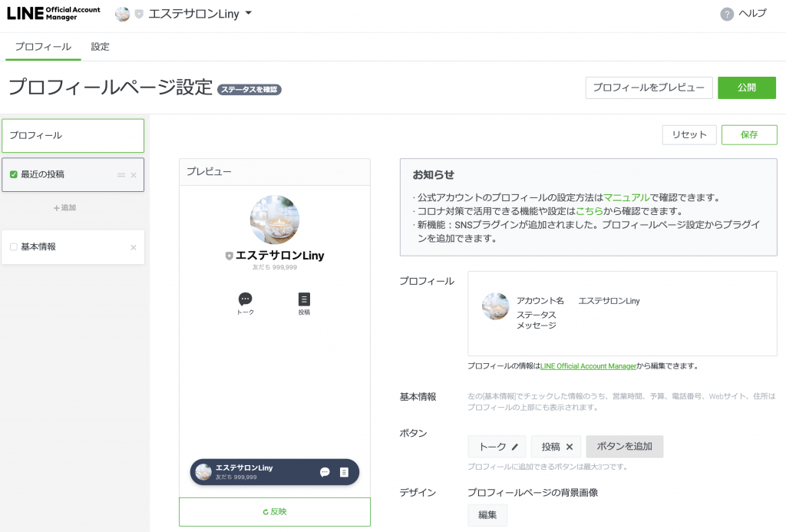Click the お知らせ heading

[x=433, y=174]
